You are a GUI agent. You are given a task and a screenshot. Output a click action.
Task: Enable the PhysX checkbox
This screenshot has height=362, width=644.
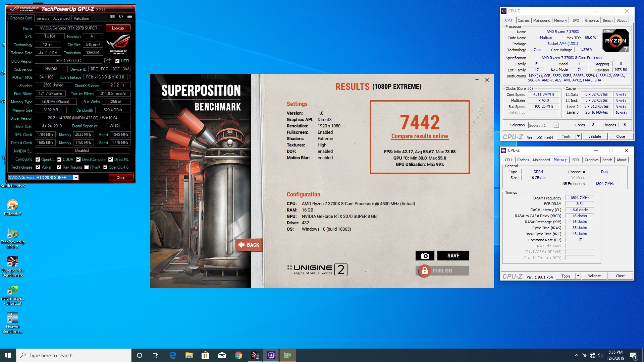pos(87,167)
